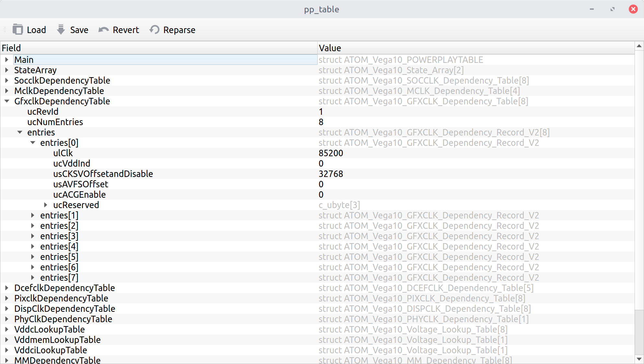Screen dimensions: 644x364
Task: Close the pp_table window
Action: (633, 9)
